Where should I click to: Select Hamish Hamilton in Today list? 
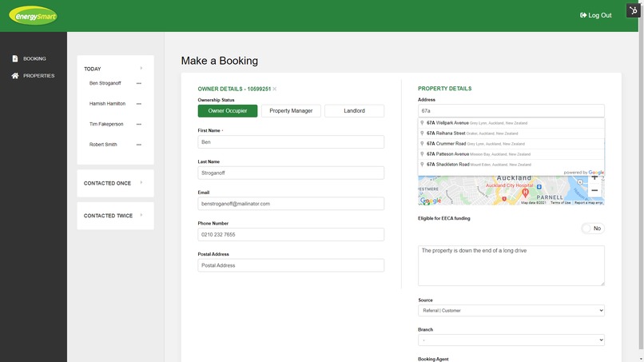(x=107, y=104)
